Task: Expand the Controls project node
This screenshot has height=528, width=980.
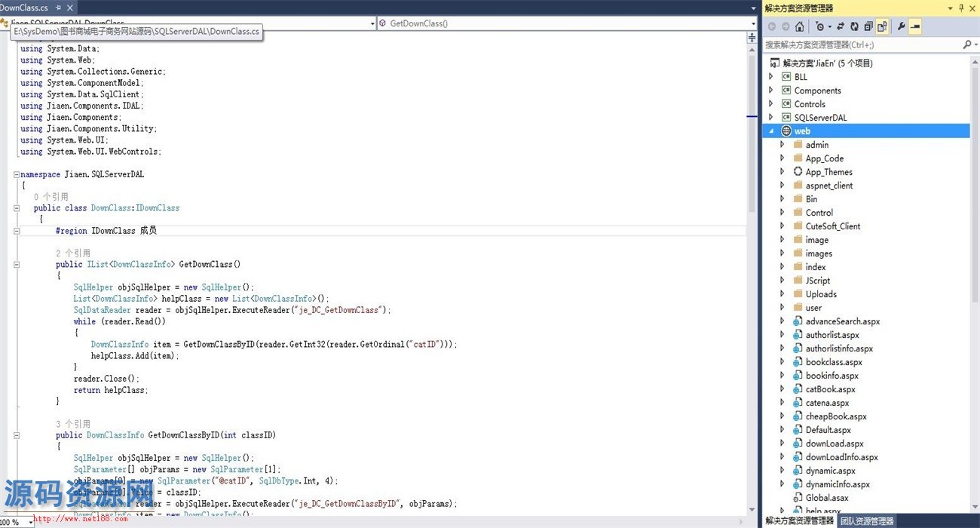Action: pos(770,104)
